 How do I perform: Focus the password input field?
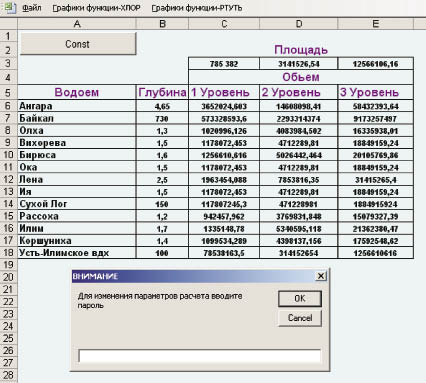(x=200, y=356)
